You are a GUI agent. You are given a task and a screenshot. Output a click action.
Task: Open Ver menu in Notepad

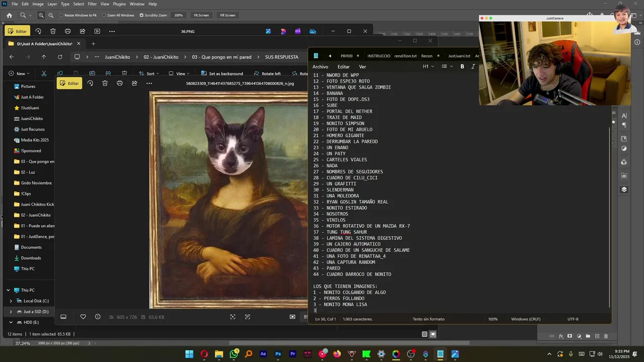tap(362, 67)
